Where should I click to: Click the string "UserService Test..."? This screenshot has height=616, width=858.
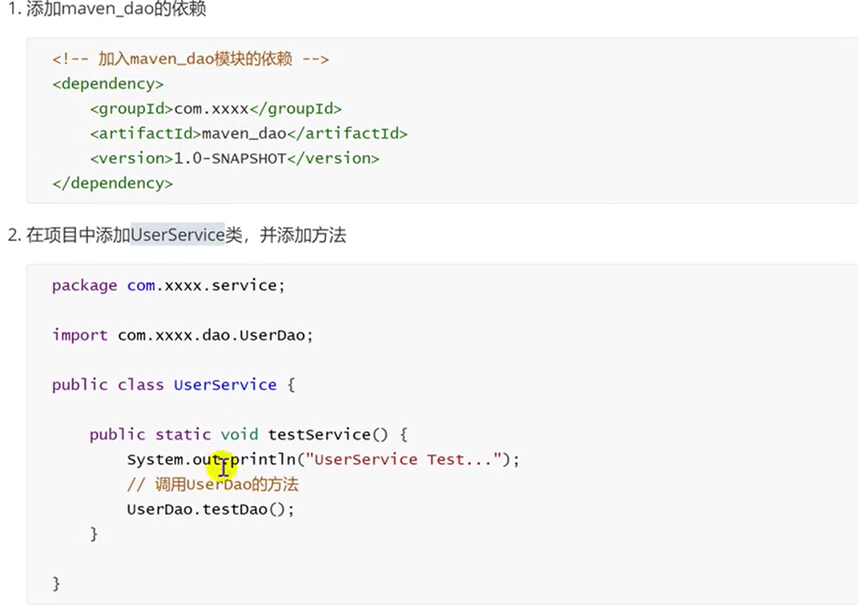point(404,460)
